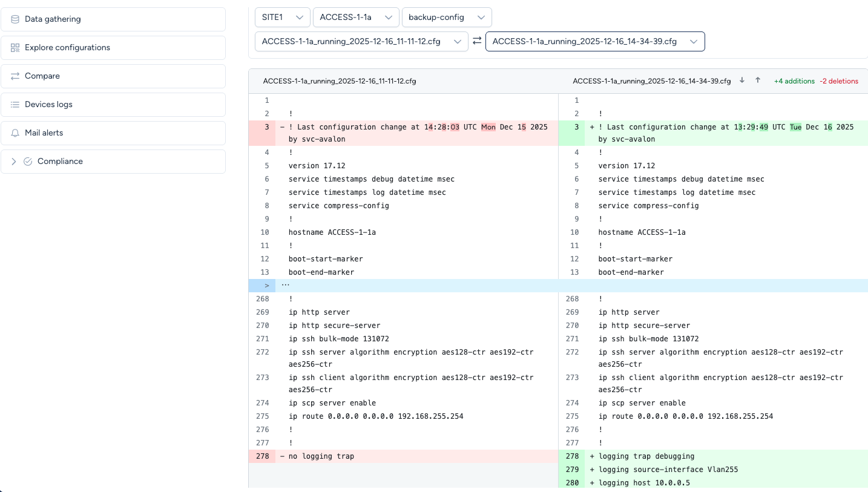The width and height of the screenshot is (868, 492).
Task: Click the Devices logs list icon
Action: (15, 105)
